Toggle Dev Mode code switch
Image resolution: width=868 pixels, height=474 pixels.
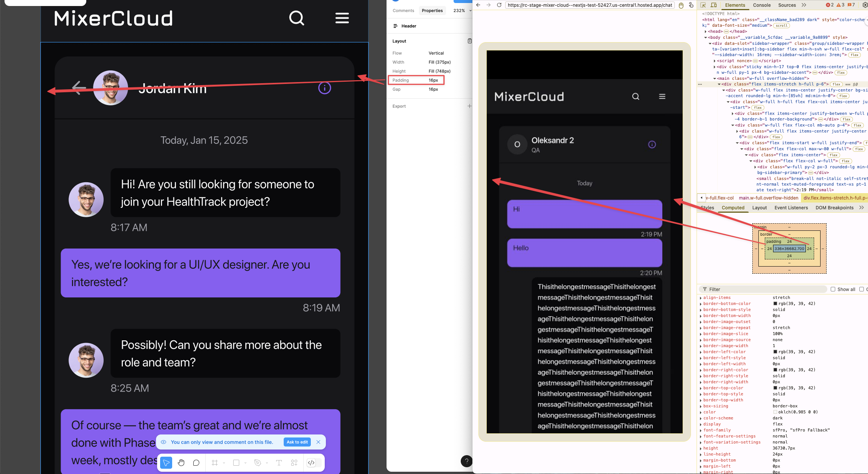pos(314,463)
